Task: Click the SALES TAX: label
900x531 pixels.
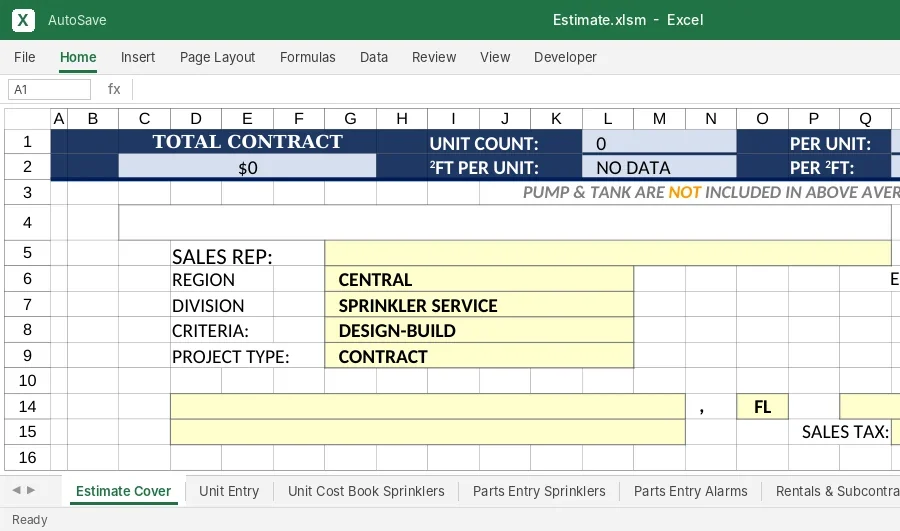Action: (x=845, y=432)
